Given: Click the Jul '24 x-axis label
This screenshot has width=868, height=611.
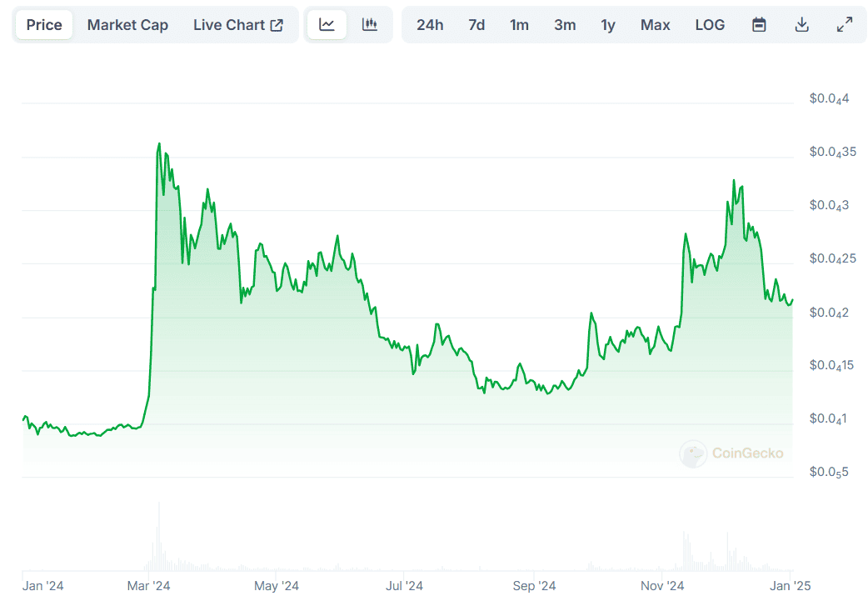Looking at the screenshot, I should point(404,586).
